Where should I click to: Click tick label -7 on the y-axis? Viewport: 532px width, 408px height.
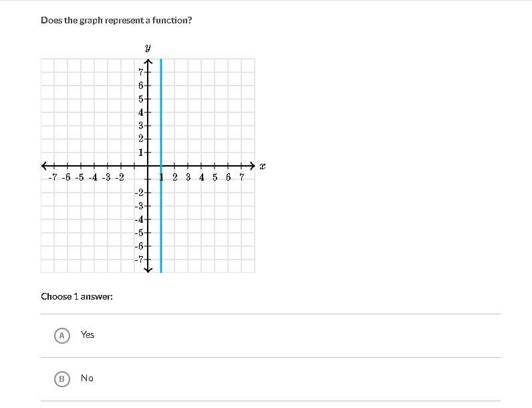(139, 260)
